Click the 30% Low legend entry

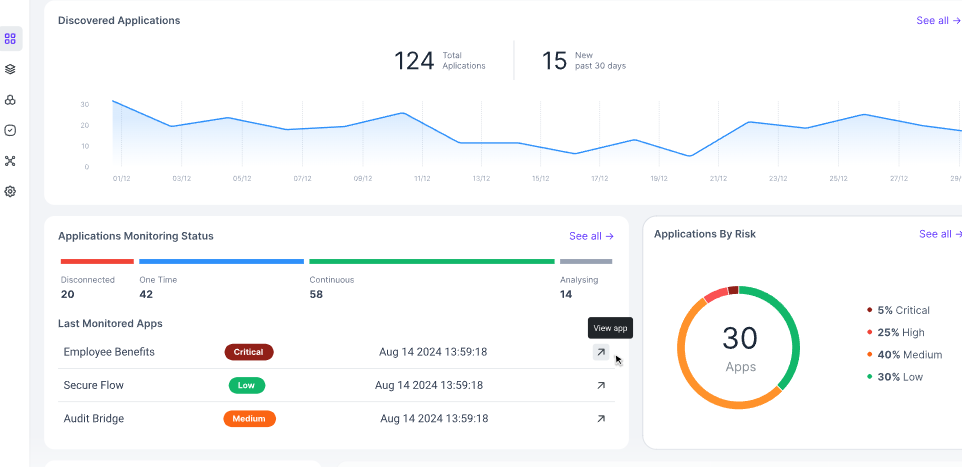pos(895,377)
